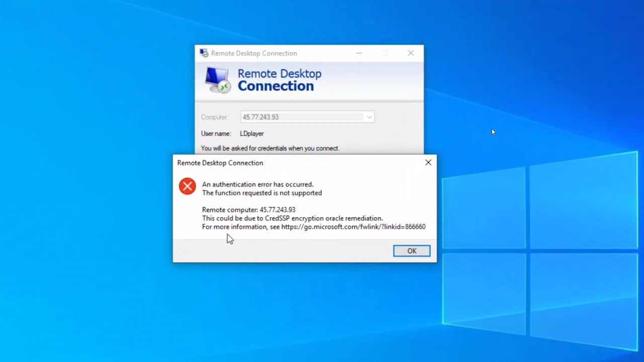Click 'You will be asked for credentials' text

(270, 148)
